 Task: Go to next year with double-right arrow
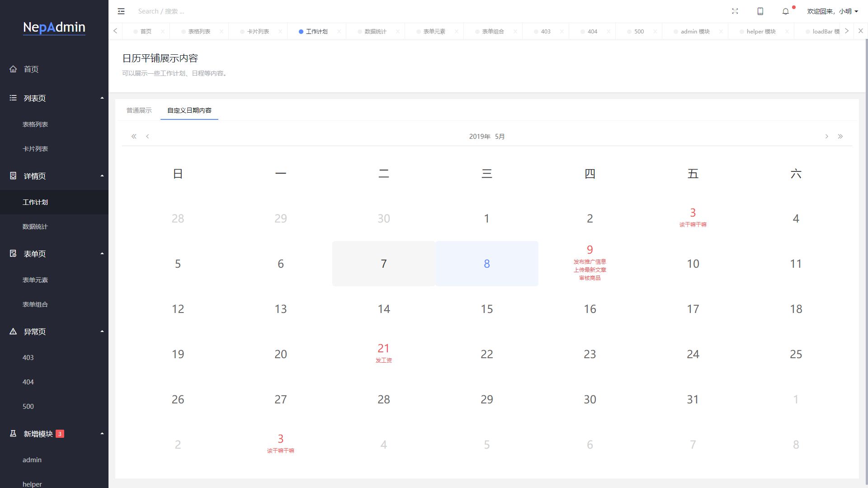840,136
